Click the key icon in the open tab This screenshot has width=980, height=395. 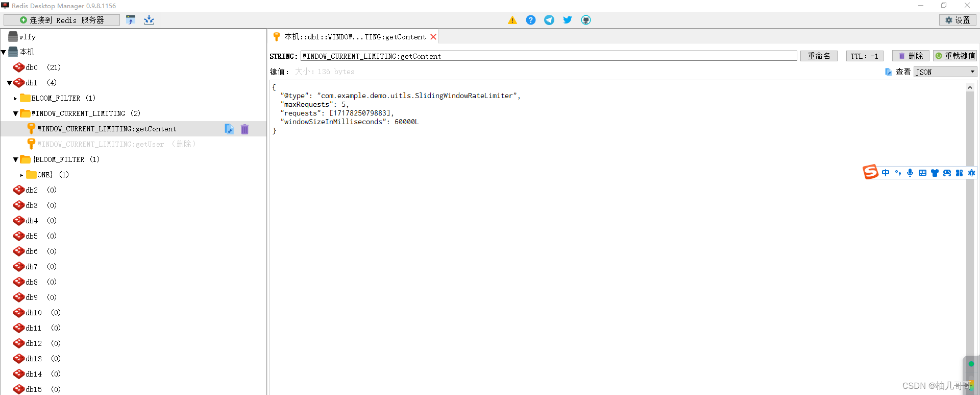coord(277,37)
